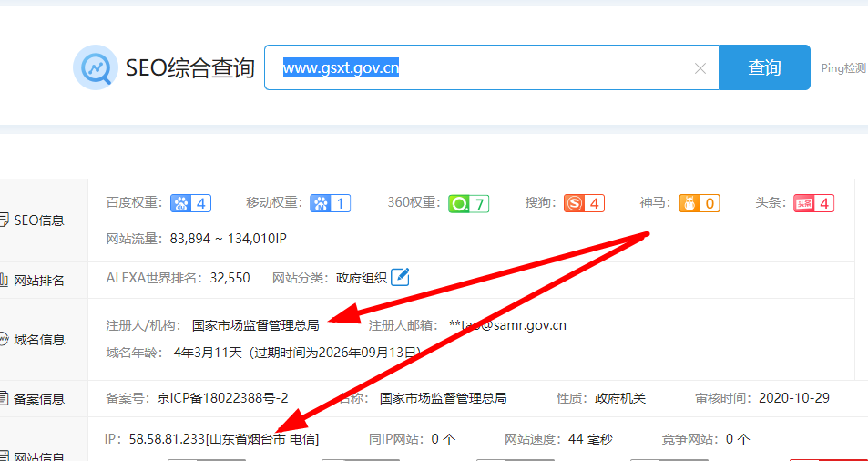The height and width of the screenshot is (461, 868).
Task: Click the 百度权重 badge showing 4
Action: pyautogui.click(x=190, y=204)
